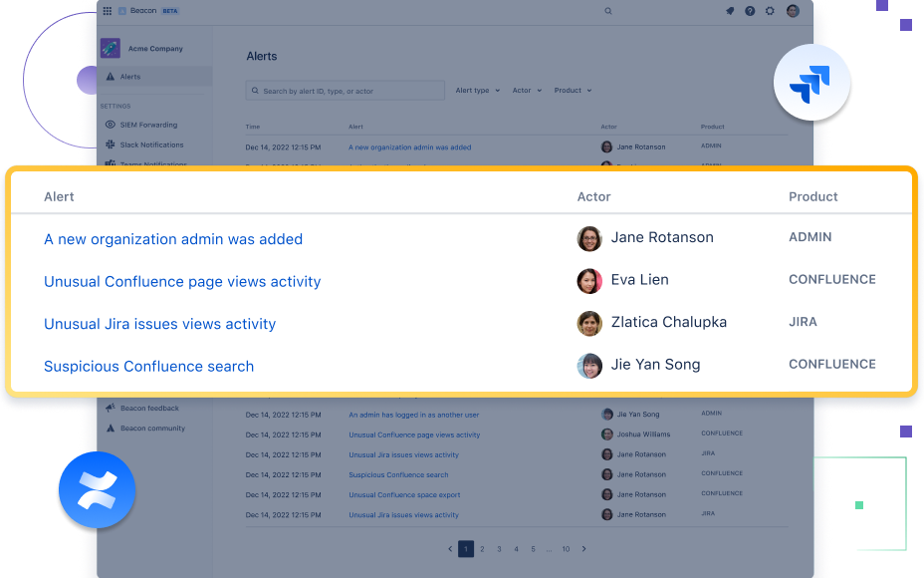Open SIEM Forwarding settings
924x578 pixels.
point(148,125)
